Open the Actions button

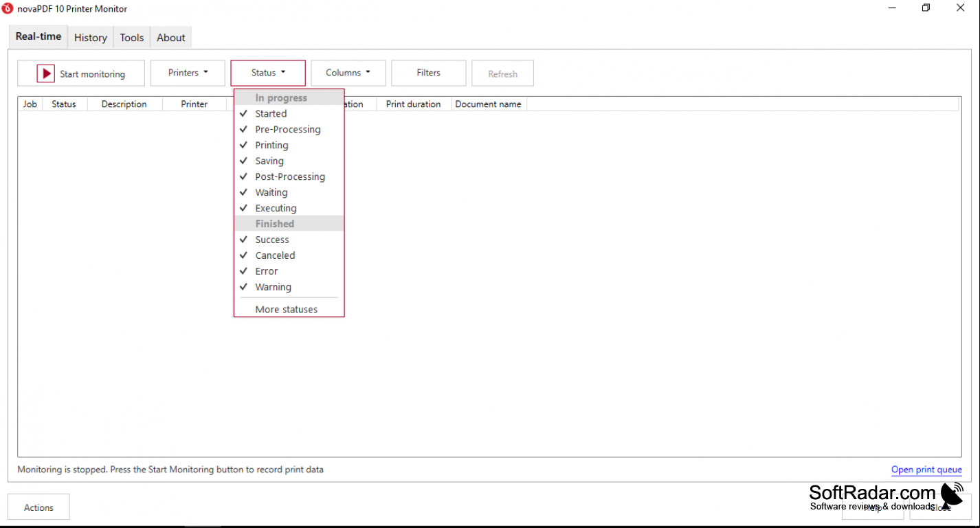pyautogui.click(x=38, y=507)
